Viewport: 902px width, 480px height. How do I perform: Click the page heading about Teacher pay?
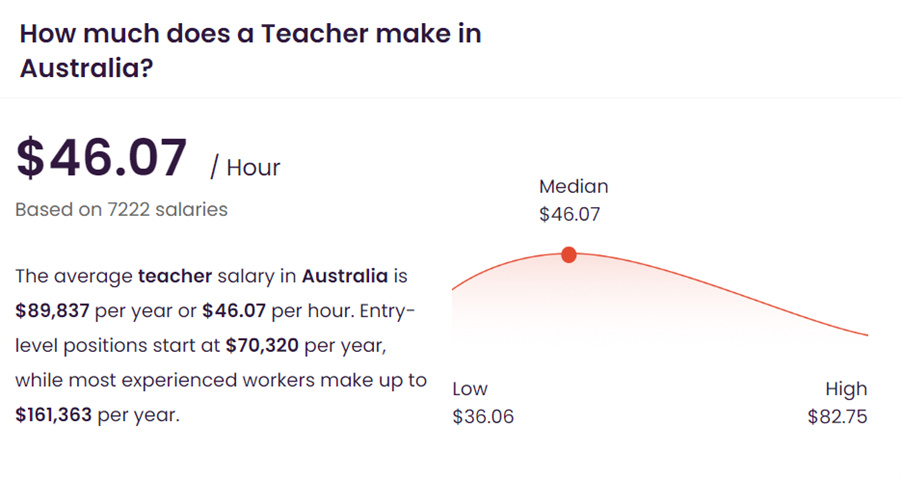pyautogui.click(x=250, y=51)
